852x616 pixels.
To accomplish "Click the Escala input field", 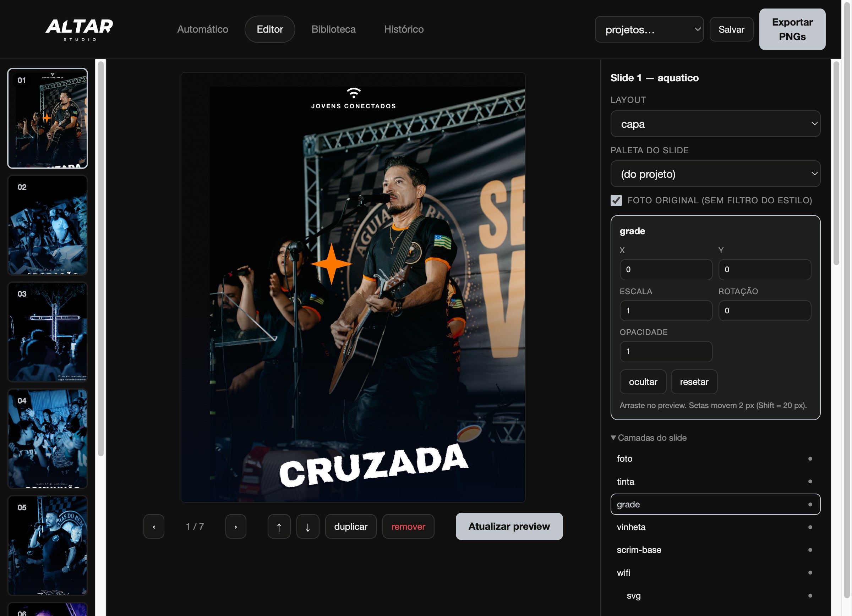I will 666,310.
